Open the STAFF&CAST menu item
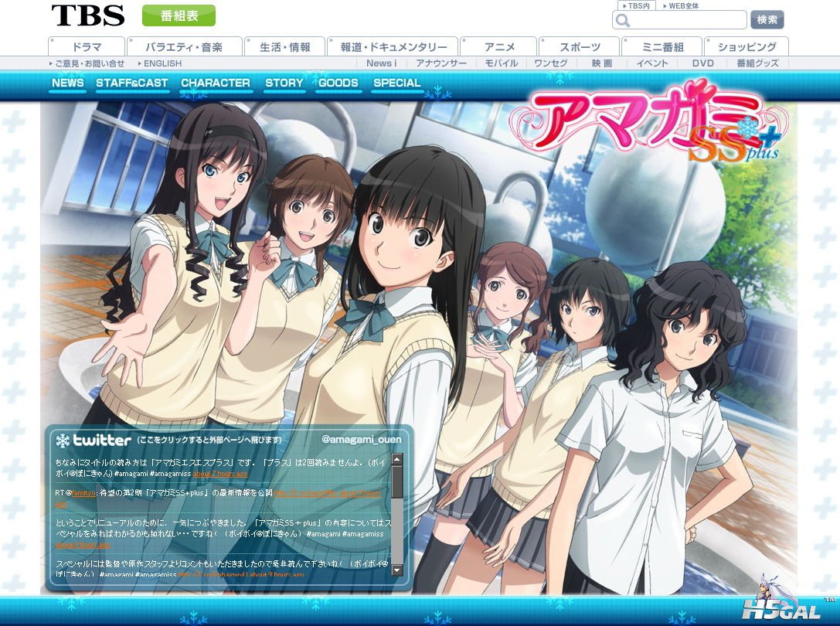Viewport: 840px width, 626px height. [132, 83]
